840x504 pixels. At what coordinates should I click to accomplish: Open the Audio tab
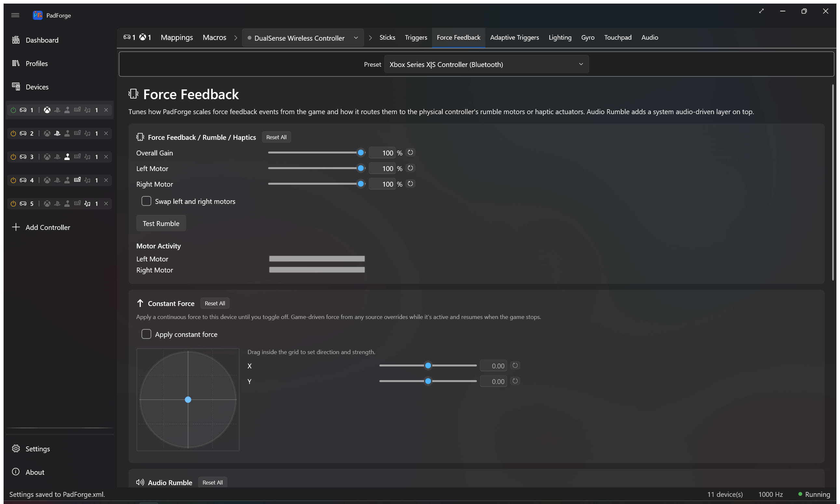click(x=650, y=37)
